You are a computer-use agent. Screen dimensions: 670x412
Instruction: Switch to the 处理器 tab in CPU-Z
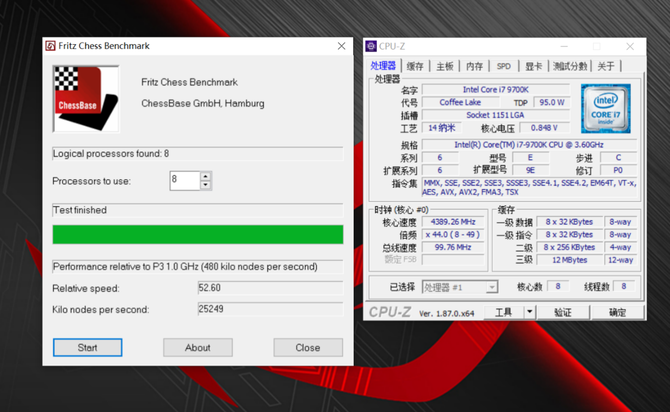[383, 66]
